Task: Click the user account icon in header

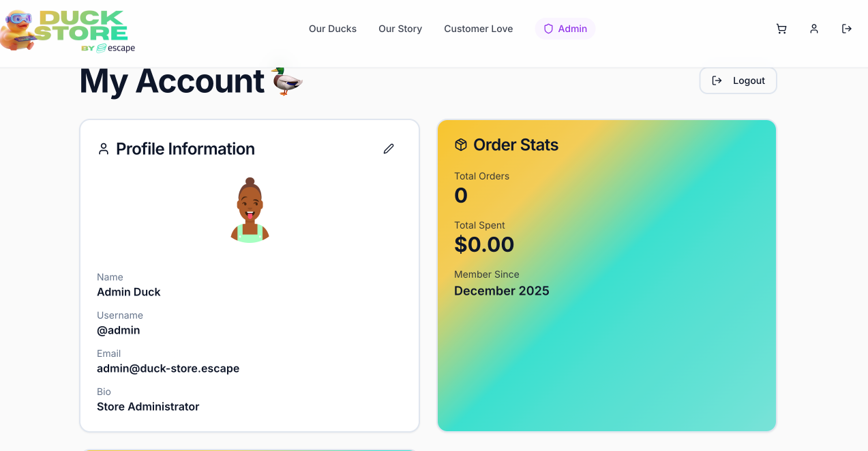Action: 814,29
